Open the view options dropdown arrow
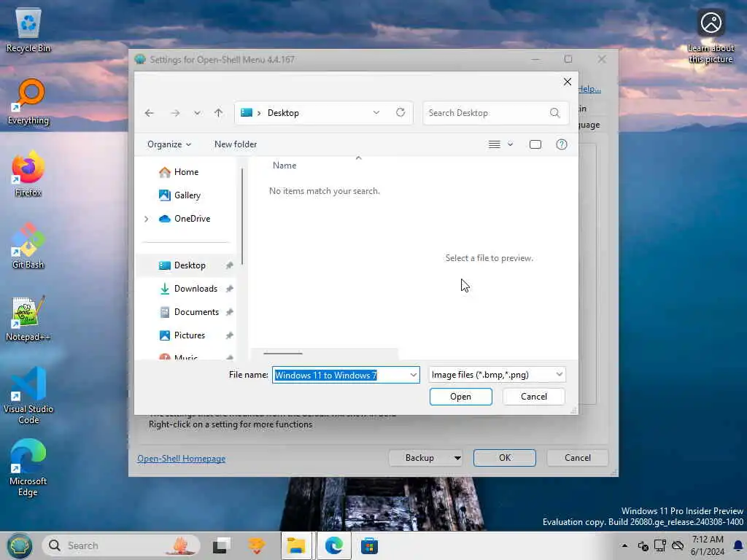747x560 pixels. click(x=510, y=144)
